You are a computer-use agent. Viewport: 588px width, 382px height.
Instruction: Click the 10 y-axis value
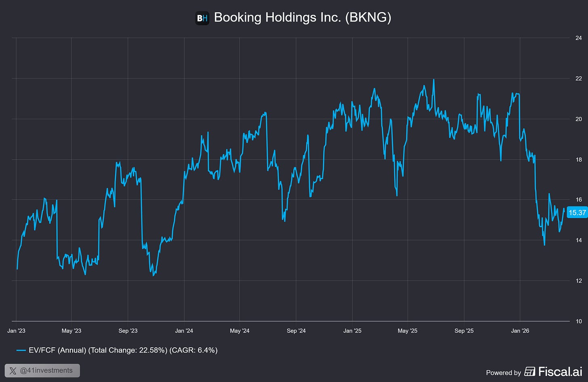(x=578, y=321)
